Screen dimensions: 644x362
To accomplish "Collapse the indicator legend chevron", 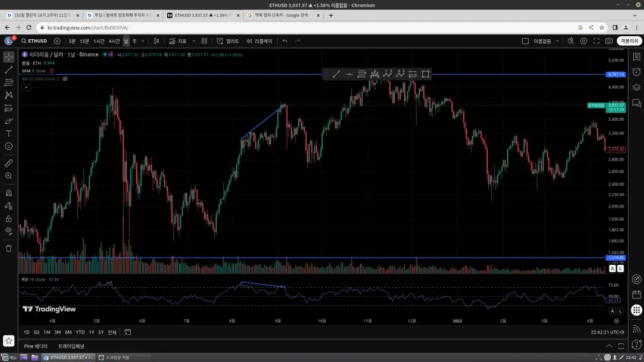I will click(26, 87).
